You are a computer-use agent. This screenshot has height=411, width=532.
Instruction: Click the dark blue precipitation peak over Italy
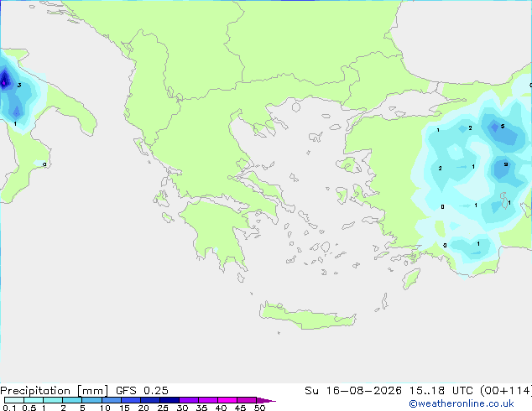pyautogui.click(x=4, y=81)
